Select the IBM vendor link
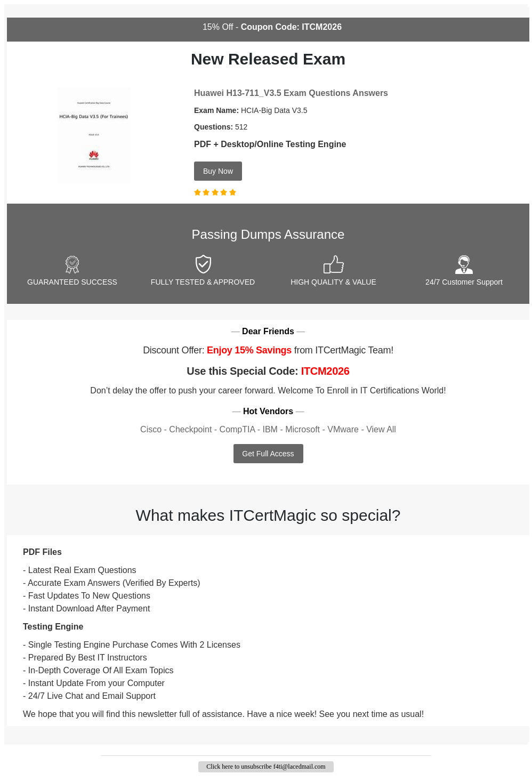The image size is (532, 782). pos(270,430)
